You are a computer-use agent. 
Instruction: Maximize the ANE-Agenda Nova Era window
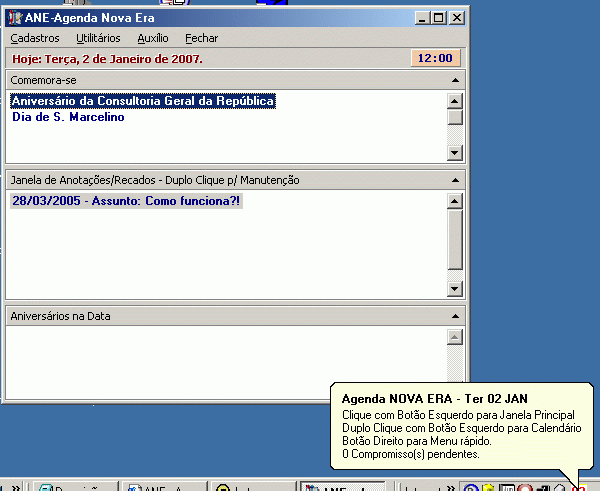pos(439,18)
